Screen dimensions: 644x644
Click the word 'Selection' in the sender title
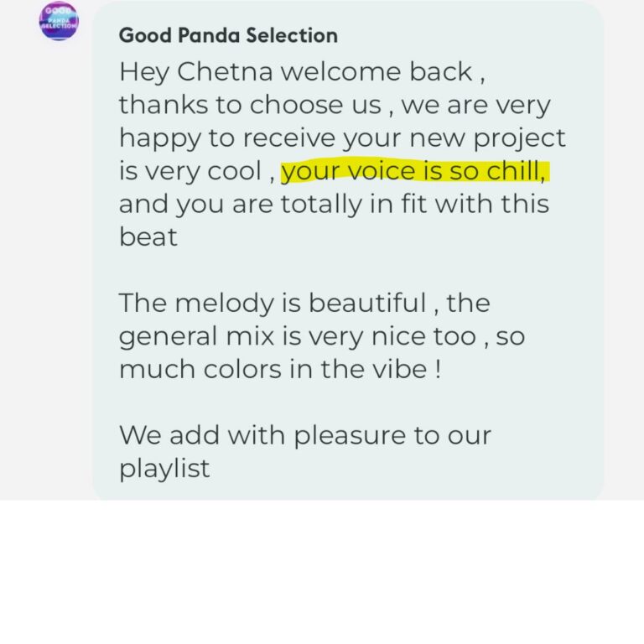(292, 35)
